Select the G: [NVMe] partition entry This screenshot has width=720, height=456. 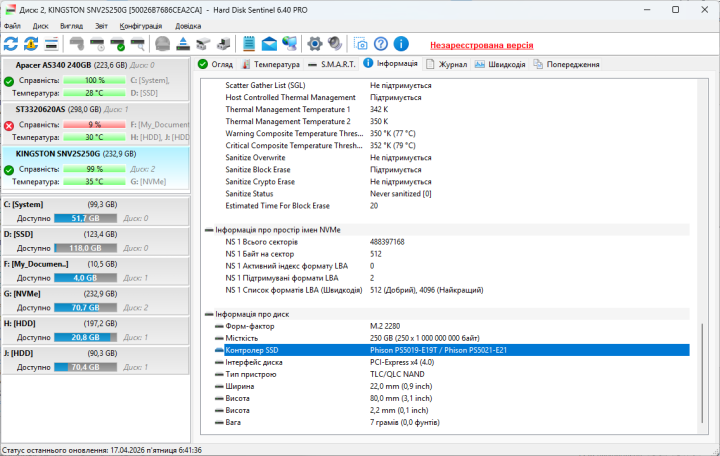tap(96, 301)
